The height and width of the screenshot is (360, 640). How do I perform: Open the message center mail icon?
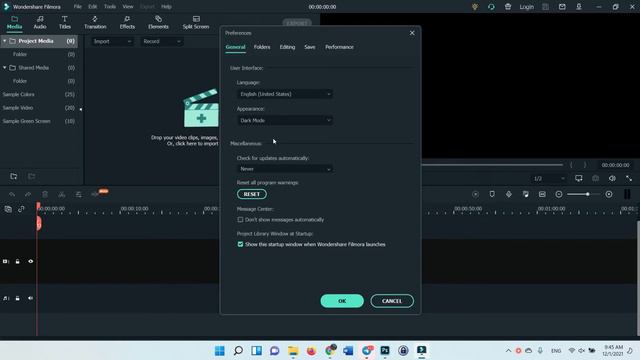(562, 7)
